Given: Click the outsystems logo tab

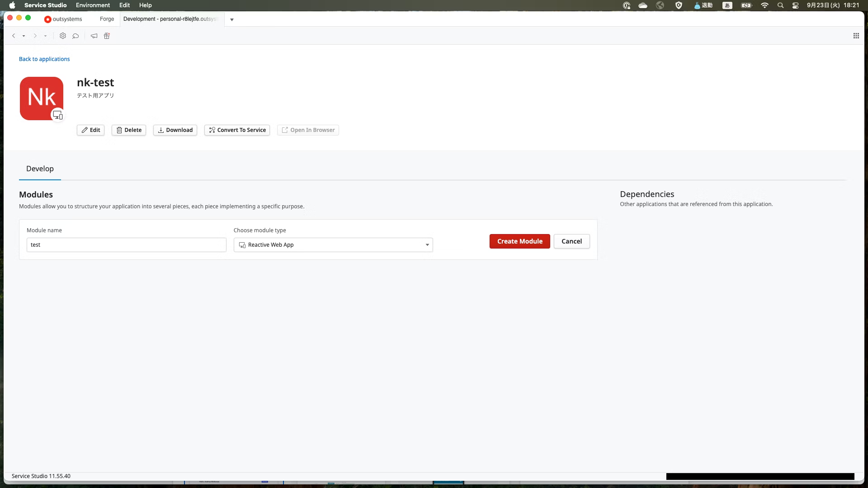Looking at the screenshot, I should [x=63, y=19].
